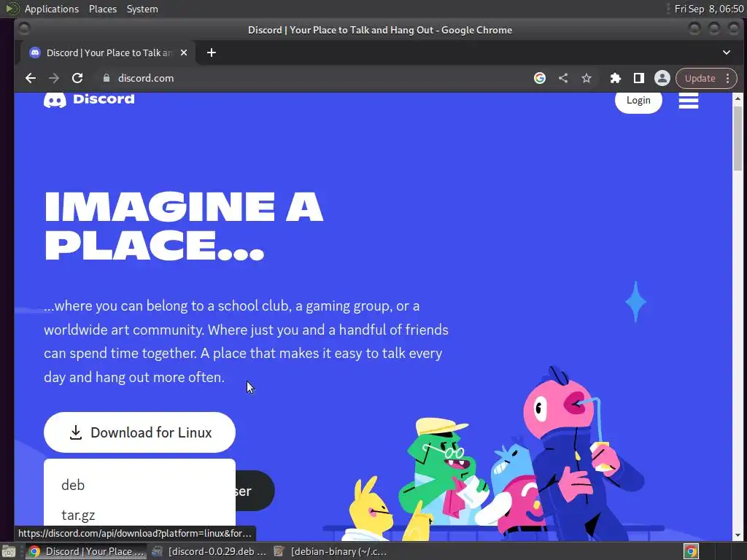Click the forward navigation arrow
Screen dimensions: 747x560
click(54, 78)
